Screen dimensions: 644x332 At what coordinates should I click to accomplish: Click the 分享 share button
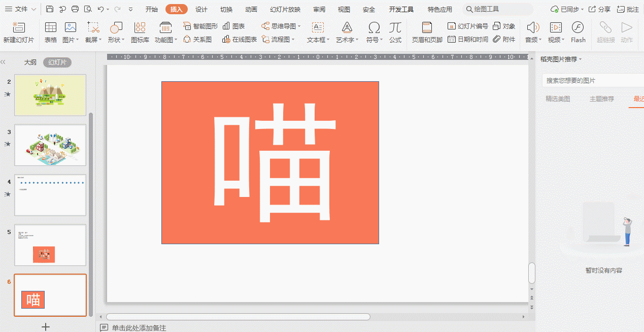[x=600, y=9]
